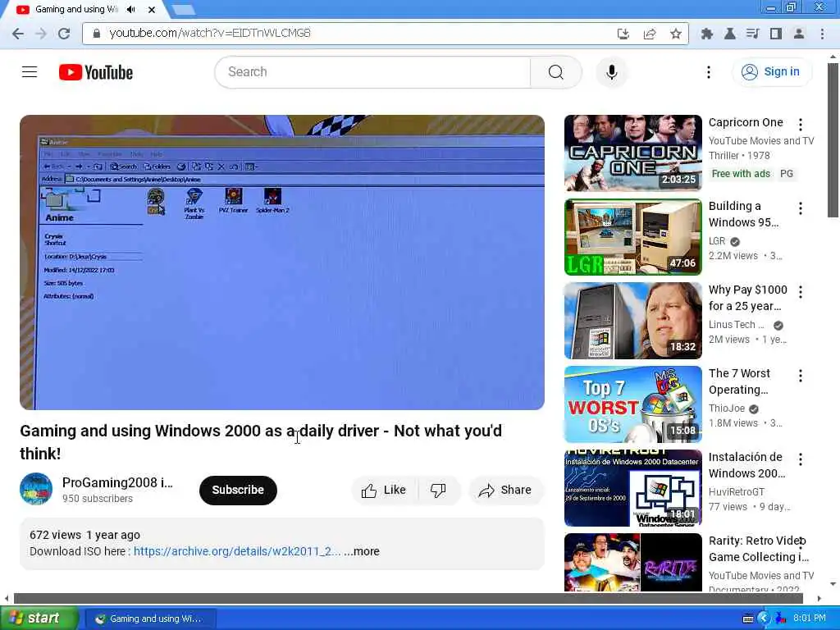Click the horizontal page scrollbar

[x=409, y=598]
